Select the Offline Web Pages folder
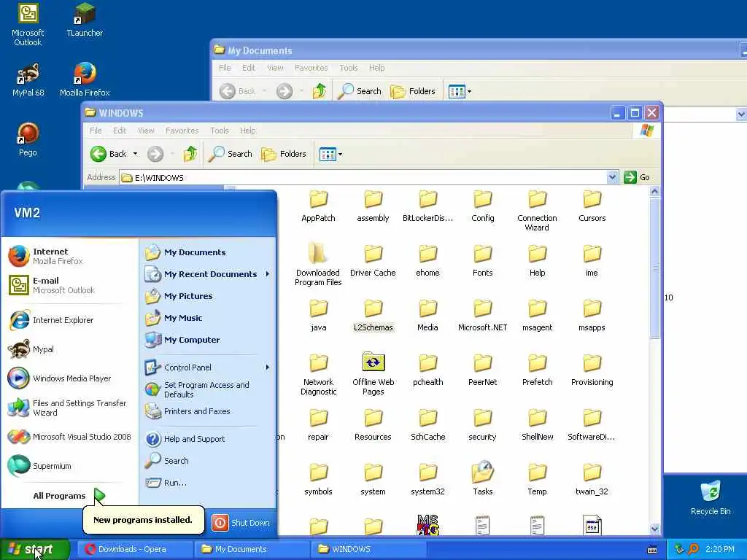 (373, 374)
